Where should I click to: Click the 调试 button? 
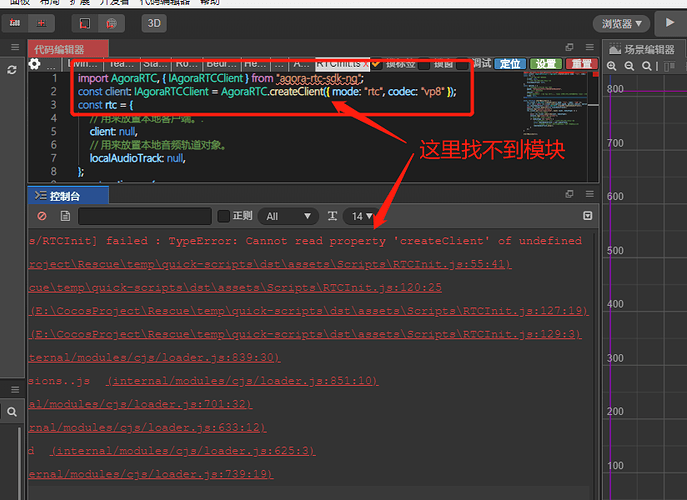coord(482,64)
